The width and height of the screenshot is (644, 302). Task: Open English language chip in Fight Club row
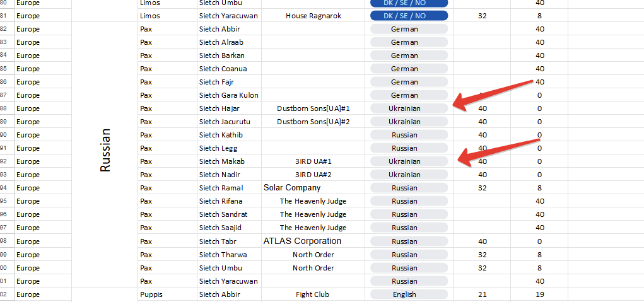(x=404, y=294)
